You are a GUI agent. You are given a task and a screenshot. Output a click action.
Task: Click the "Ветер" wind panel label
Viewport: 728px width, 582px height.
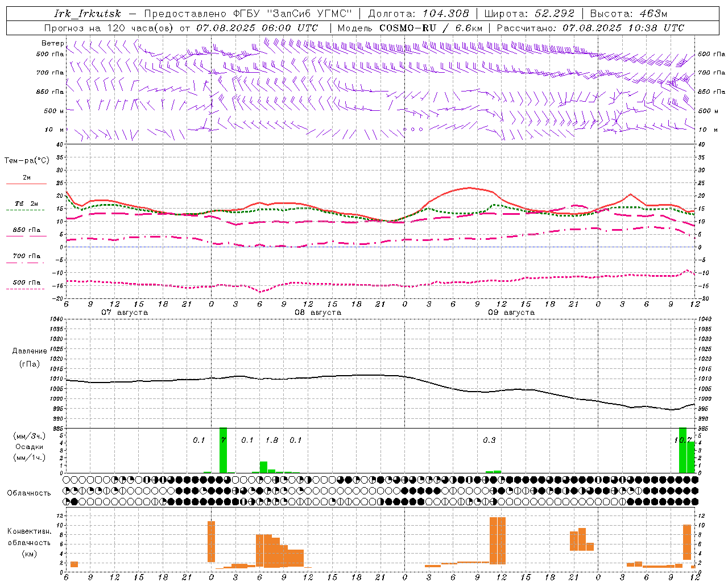[52, 43]
